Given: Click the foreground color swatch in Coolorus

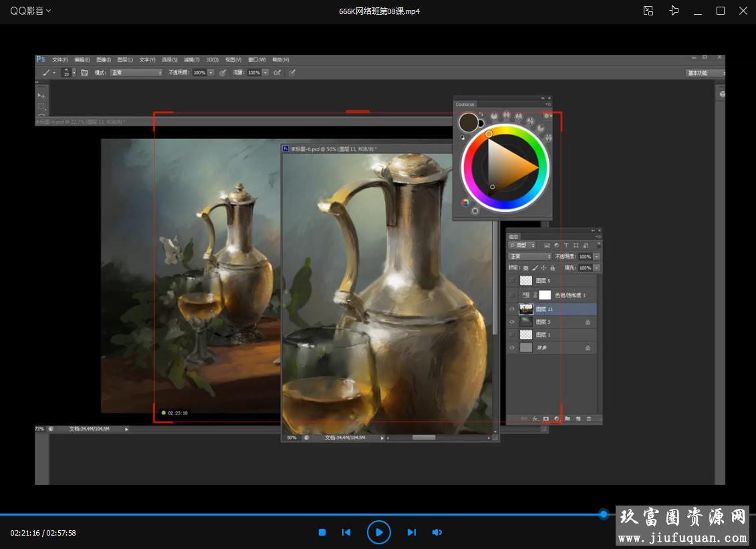Looking at the screenshot, I should pyautogui.click(x=468, y=122).
